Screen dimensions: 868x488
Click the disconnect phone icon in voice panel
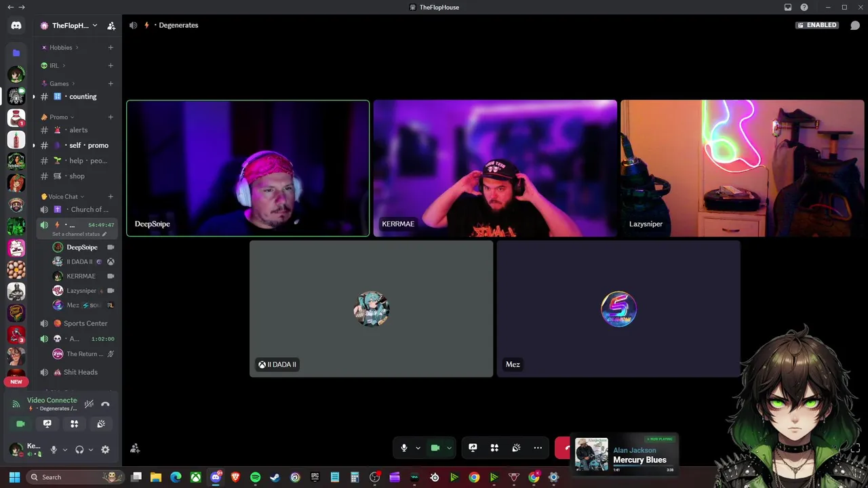(105, 404)
